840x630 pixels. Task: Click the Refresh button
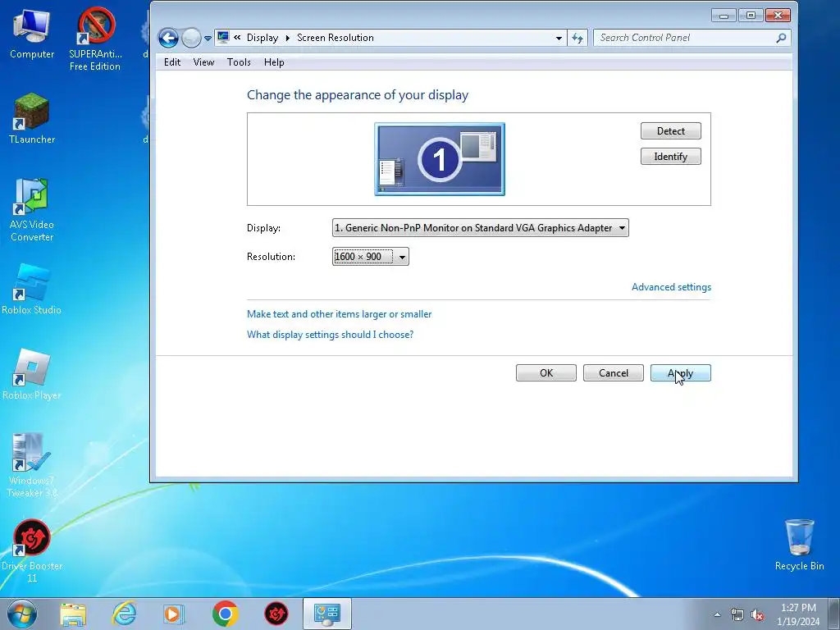pyautogui.click(x=577, y=38)
